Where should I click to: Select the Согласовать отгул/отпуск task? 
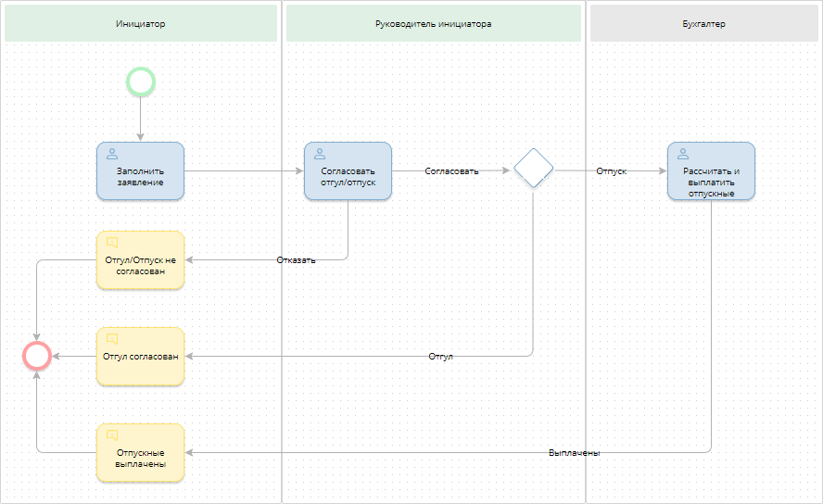[348, 177]
